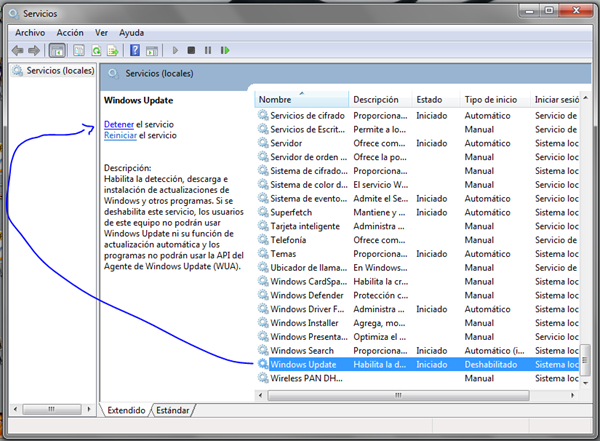Switch to the Estándar tab
The height and width of the screenshot is (441, 600).
pyautogui.click(x=172, y=410)
